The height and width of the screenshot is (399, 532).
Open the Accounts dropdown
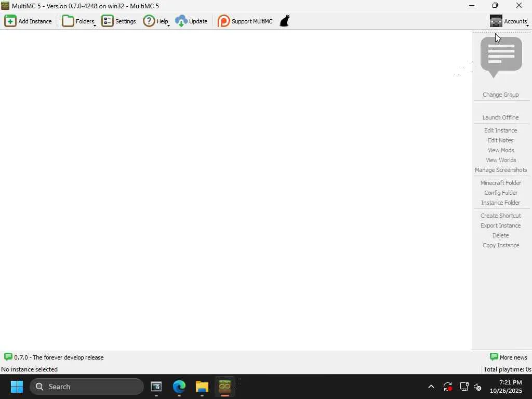[x=509, y=21]
